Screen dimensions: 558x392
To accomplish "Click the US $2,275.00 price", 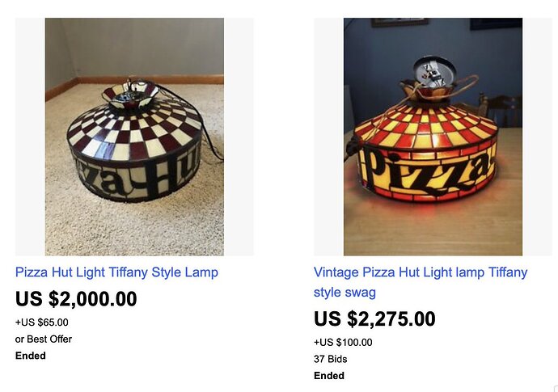I will tap(374, 318).
